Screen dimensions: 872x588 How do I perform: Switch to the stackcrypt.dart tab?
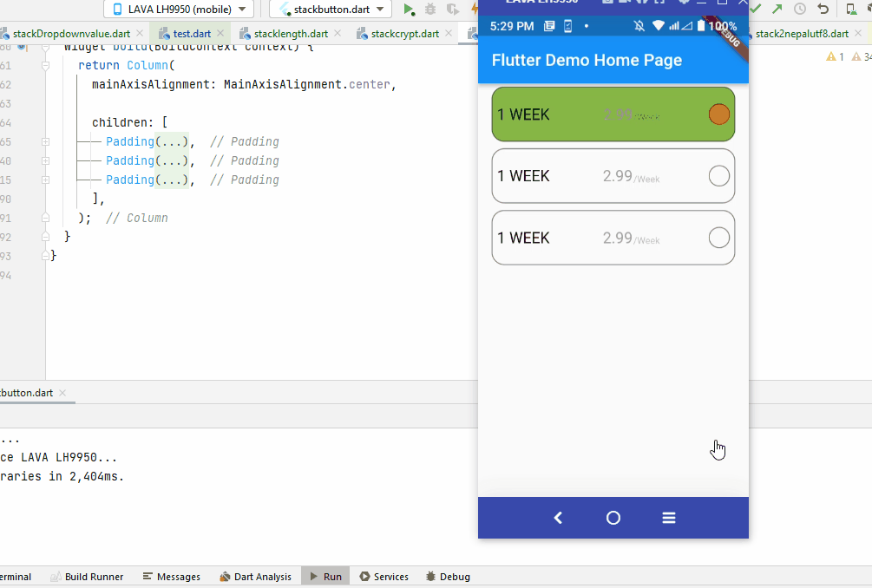pos(405,34)
